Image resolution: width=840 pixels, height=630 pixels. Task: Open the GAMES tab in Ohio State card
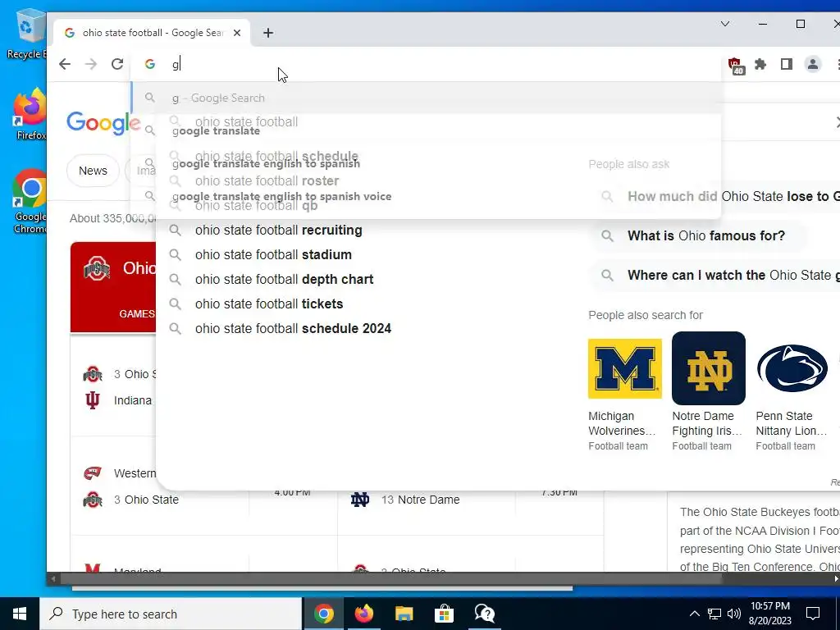coord(137,314)
